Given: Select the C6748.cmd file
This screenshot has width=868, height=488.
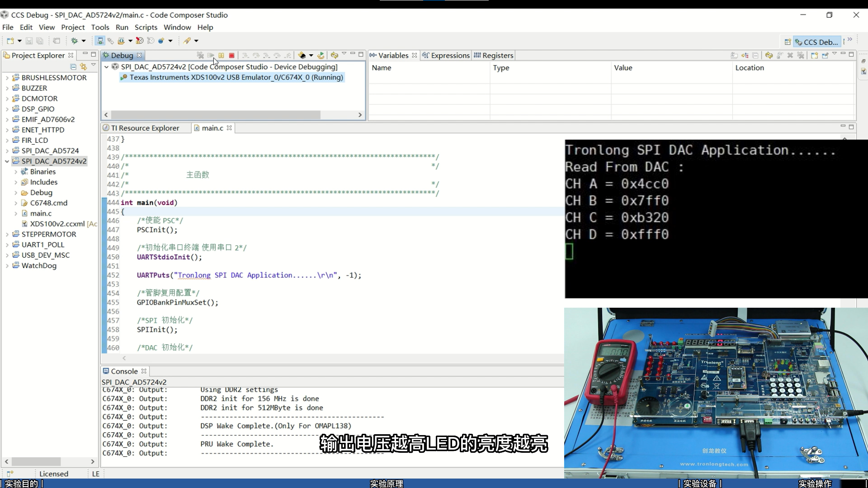Looking at the screenshot, I should (48, 203).
